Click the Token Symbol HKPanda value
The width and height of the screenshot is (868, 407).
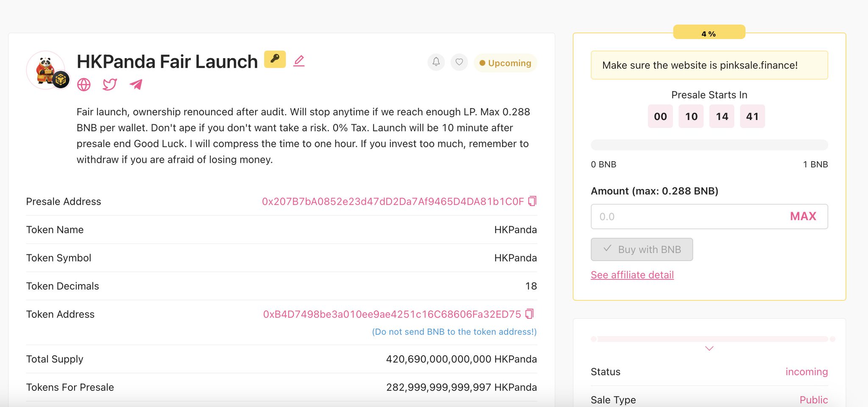pos(515,258)
